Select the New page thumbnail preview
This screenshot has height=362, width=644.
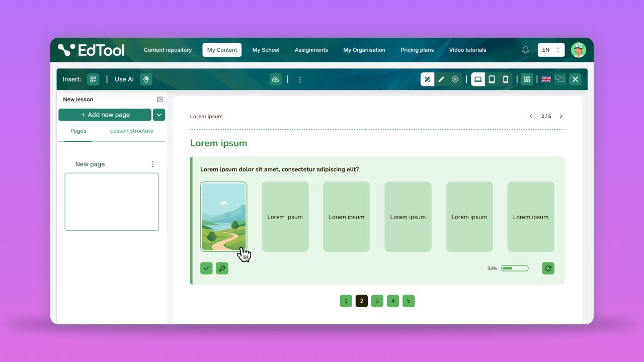point(112,202)
